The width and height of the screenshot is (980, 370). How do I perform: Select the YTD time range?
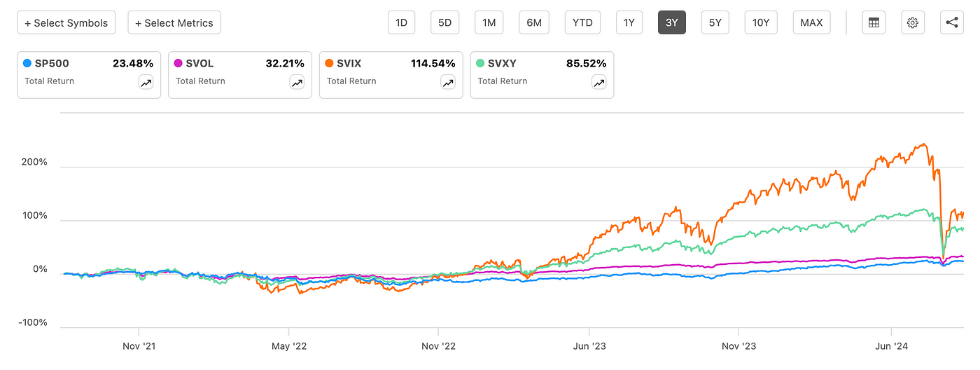point(582,22)
